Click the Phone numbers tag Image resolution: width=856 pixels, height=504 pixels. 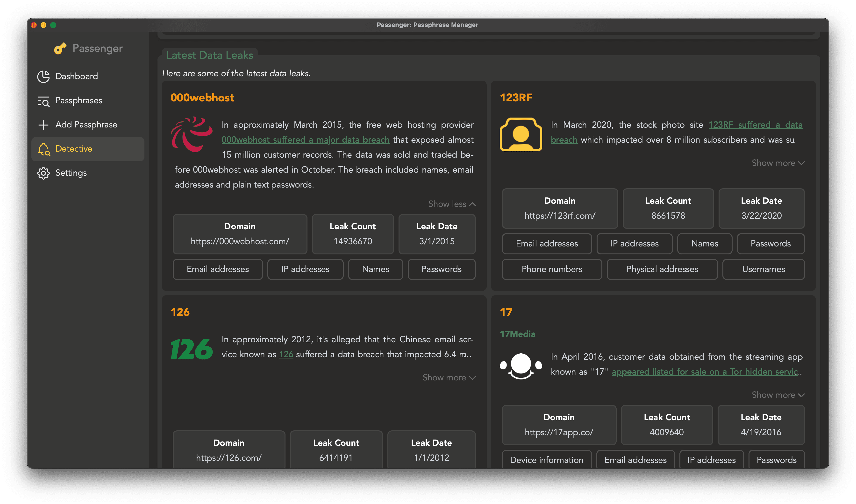(x=552, y=269)
